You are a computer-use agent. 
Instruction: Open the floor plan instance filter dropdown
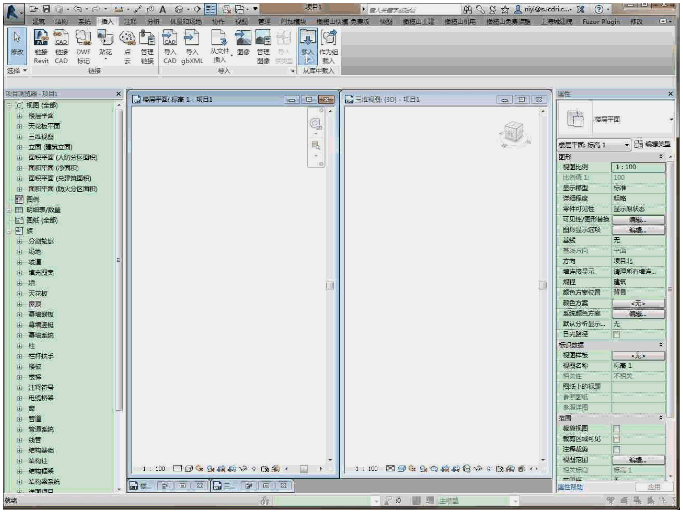click(x=626, y=145)
